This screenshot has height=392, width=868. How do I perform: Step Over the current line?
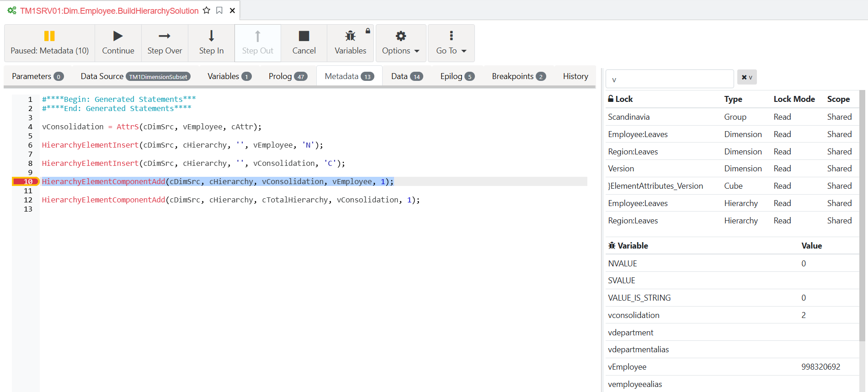[x=165, y=43]
